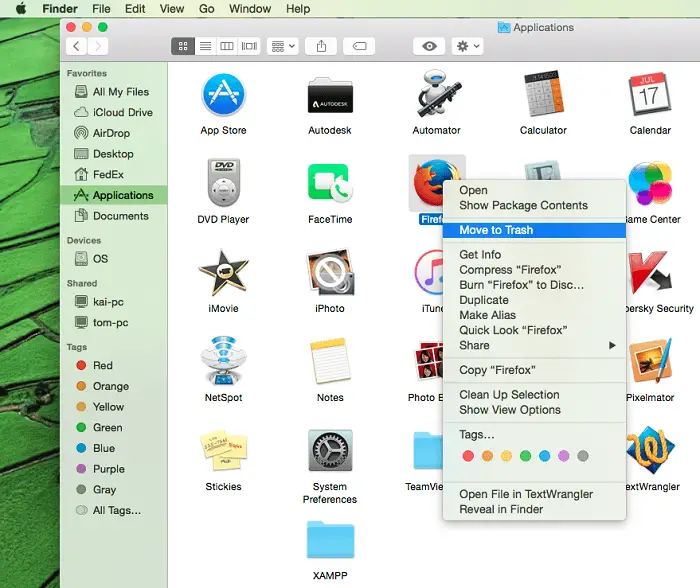Select the Notes app icon
The width and height of the screenshot is (700, 588).
point(330,361)
